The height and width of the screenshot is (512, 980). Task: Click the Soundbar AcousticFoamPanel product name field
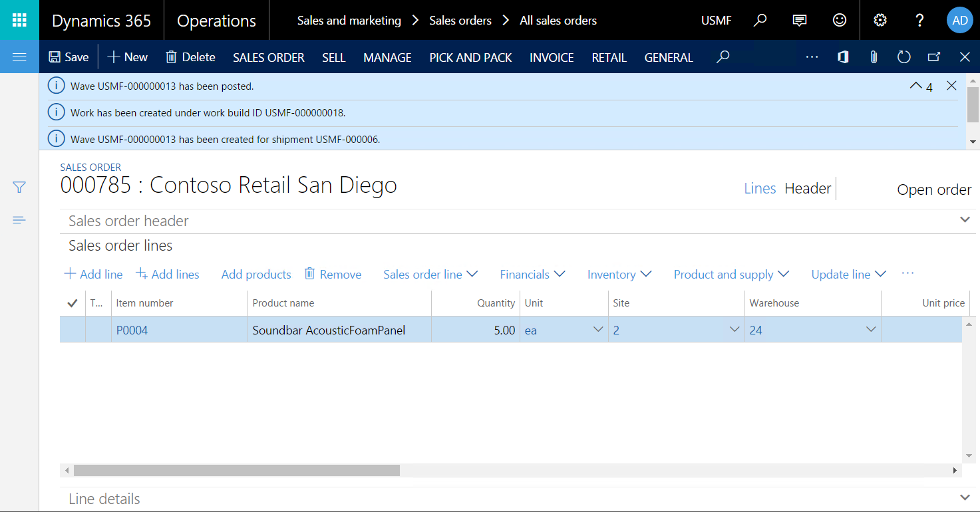coord(339,330)
